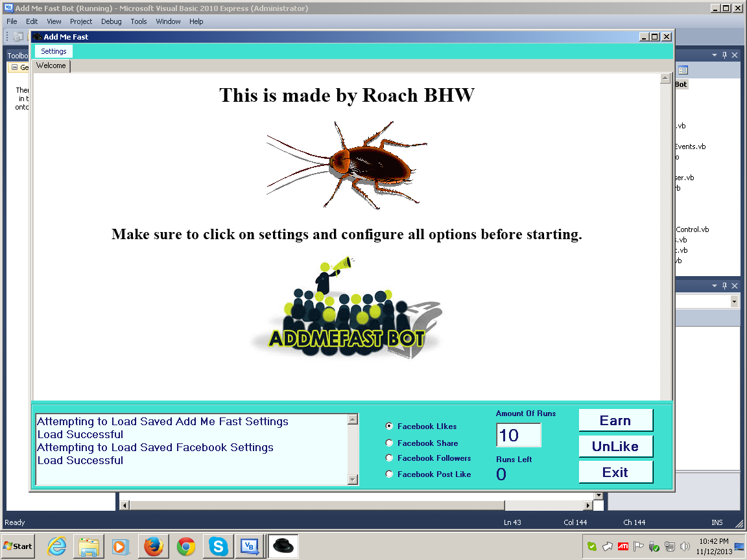Viewport: 747px width, 560px height.
Task: Open Properties panel window position dropdown arrow
Action: (715, 286)
